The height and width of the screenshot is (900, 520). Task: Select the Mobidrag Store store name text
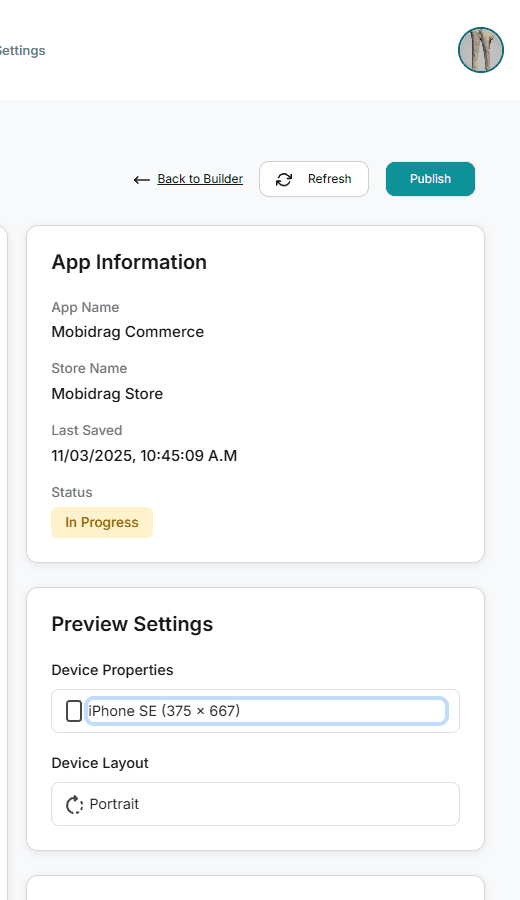point(107,394)
